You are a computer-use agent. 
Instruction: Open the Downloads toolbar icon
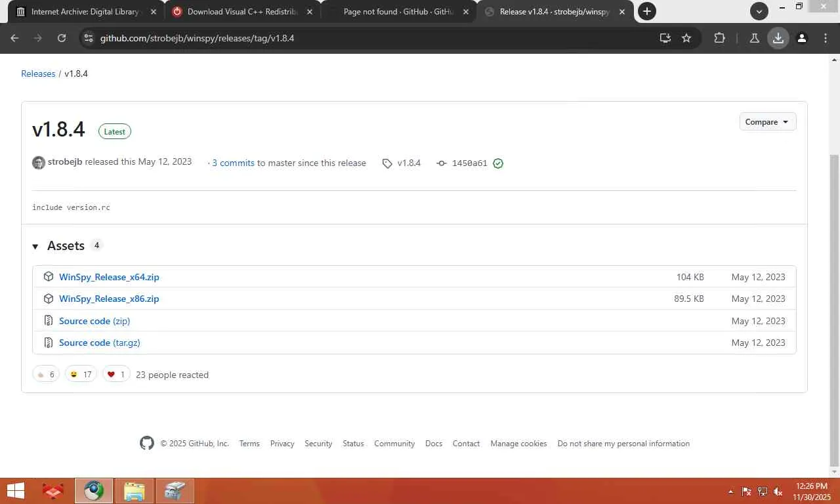pos(778,38)
